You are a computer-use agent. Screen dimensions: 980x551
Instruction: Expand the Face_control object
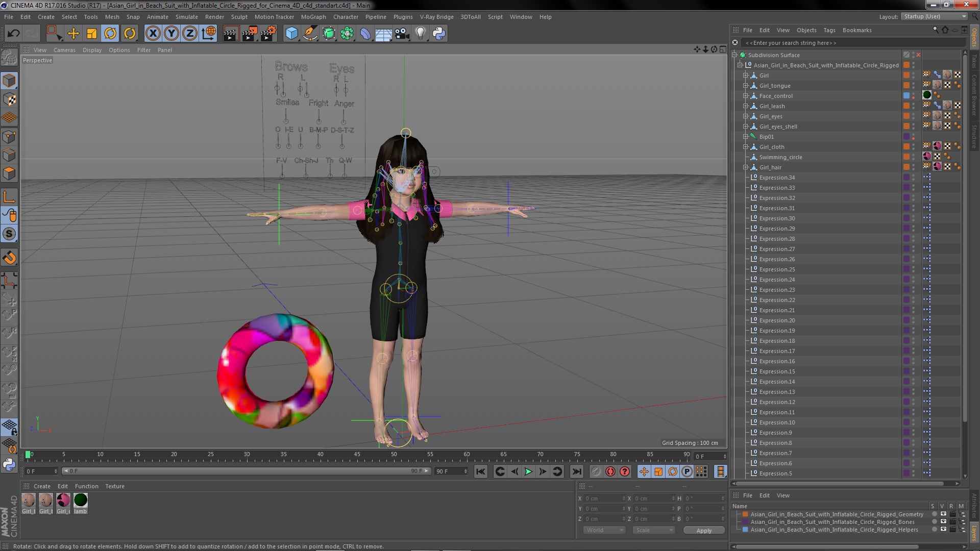746,96
